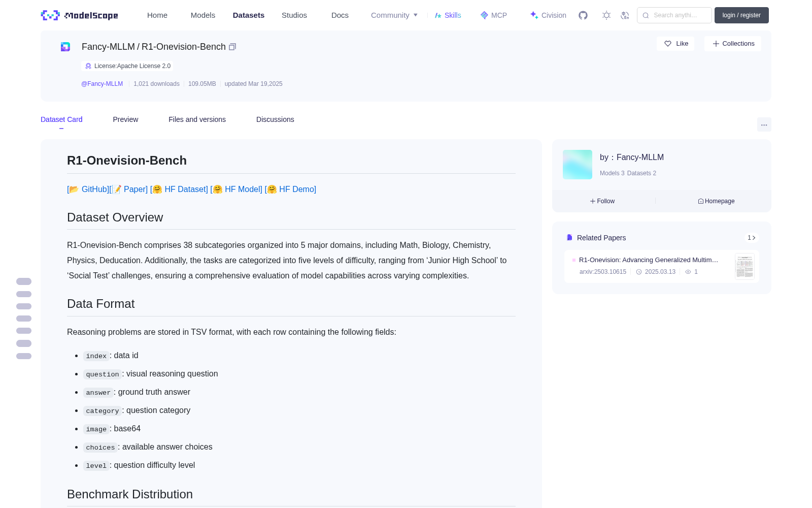Follow Fancy-MLLM with the Follow button
812x508 pixels.
pos(602,201)
